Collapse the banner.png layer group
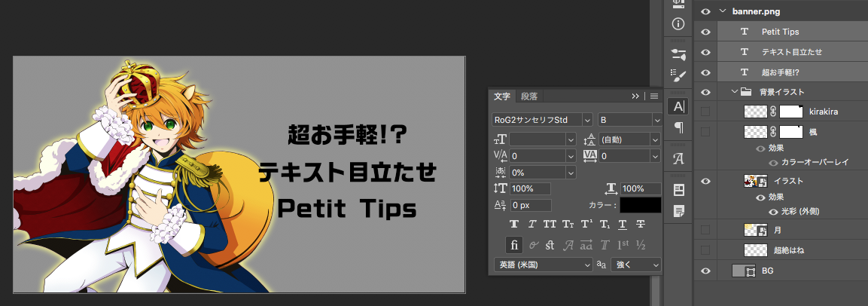868x306 pixels. point(722,11)
